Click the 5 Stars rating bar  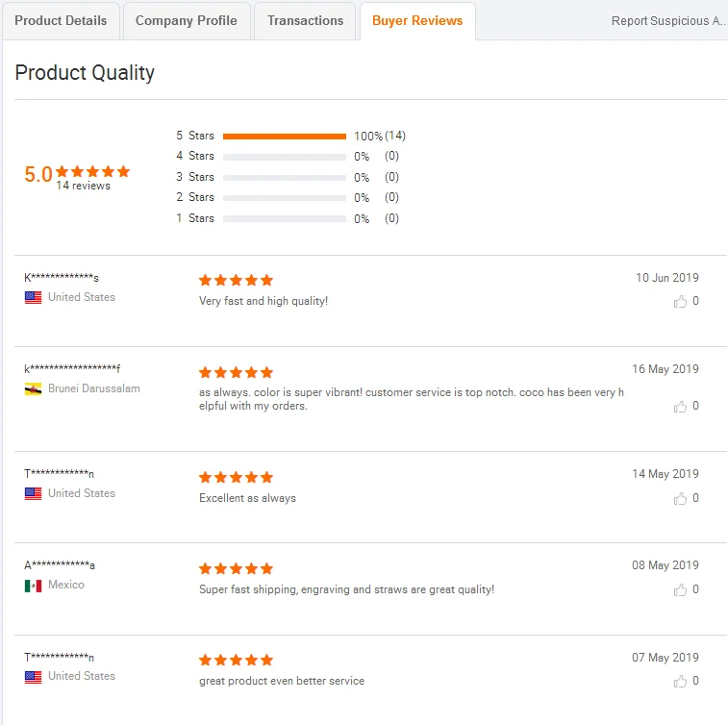click(x=284, y=137)
